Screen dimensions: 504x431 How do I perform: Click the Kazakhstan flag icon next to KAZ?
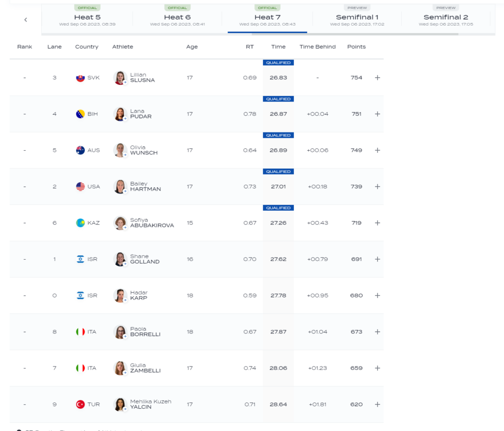pyautogui.click(x=80, y=223)
